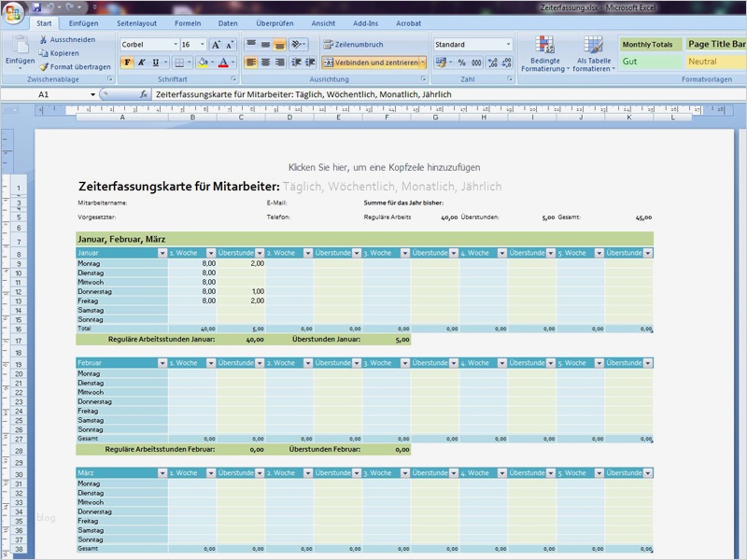Open the Standard number format dropdown
This screenshot has width=747, height=560.
pos(472,43)
